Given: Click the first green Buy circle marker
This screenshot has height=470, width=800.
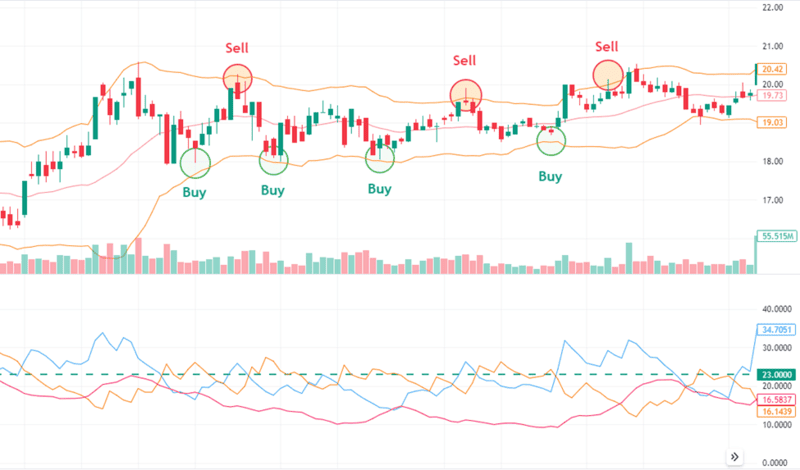Looking at the screenshot, I should pyautogui.click(x=195, y=163).
